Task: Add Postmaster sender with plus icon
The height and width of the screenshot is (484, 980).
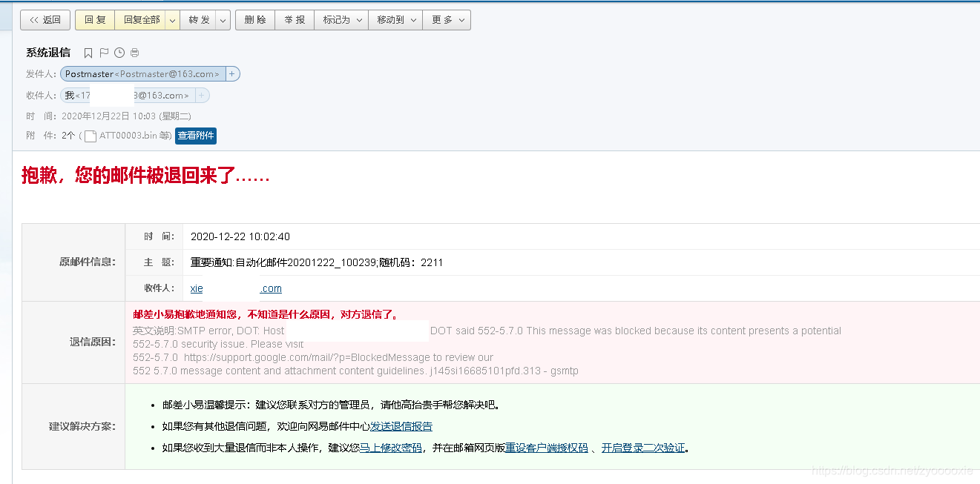Action: point(232,74)
